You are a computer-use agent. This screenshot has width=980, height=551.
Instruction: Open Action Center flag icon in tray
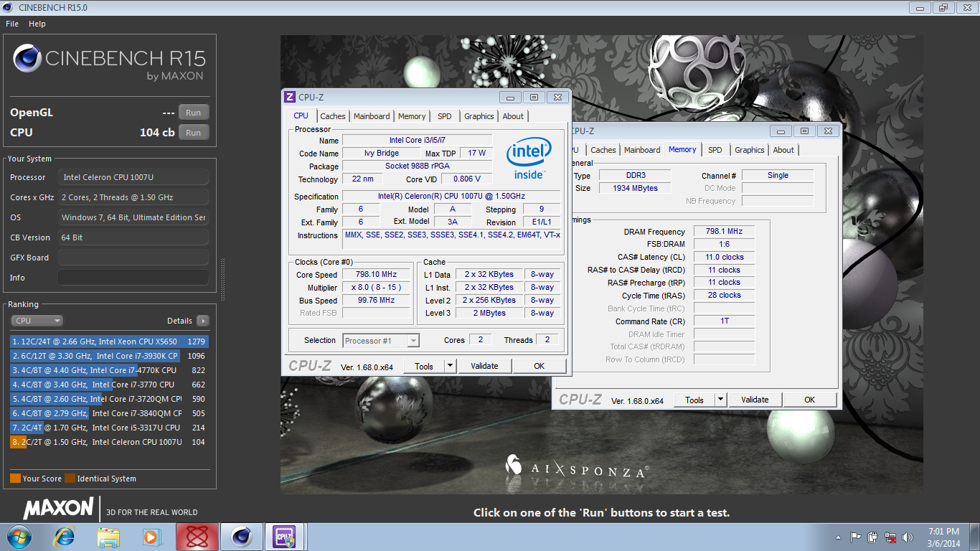[x=855, y=537]
